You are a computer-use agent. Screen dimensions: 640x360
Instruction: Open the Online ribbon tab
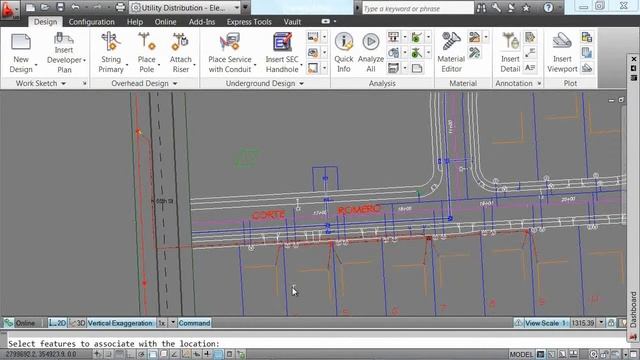[x=165, y=22]
